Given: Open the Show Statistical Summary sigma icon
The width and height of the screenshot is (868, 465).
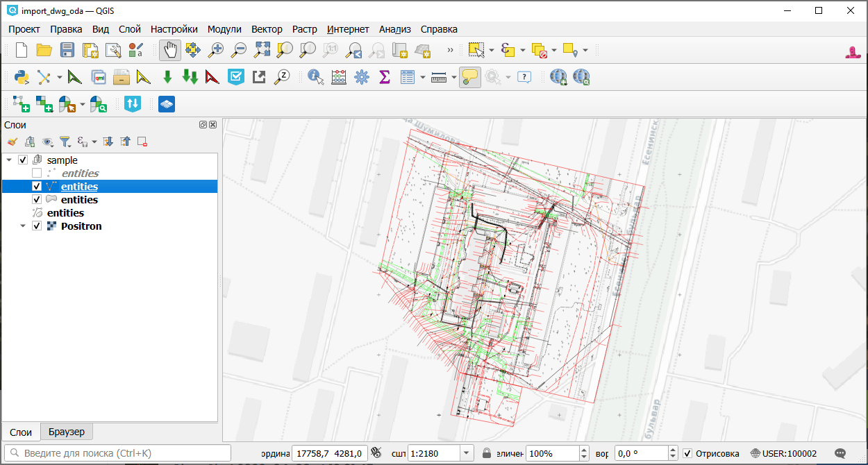Looking at the screenshot, I should pyautogui.click(x=384, y=77).
